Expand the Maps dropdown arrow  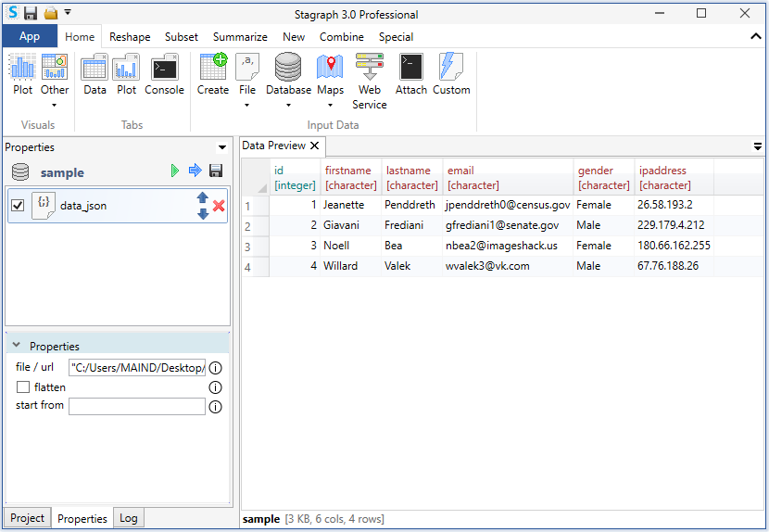(330, 105)
